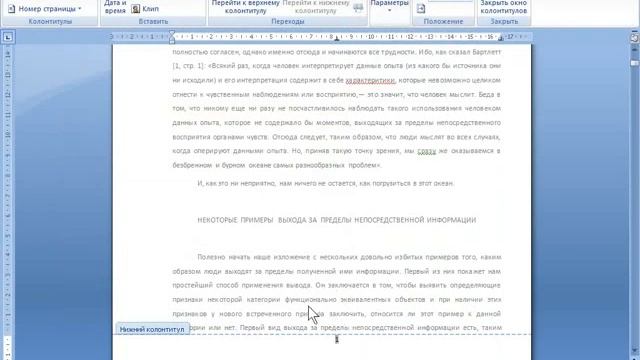Click the line starting И, как это ни неприятно

[x=325, y=184]
